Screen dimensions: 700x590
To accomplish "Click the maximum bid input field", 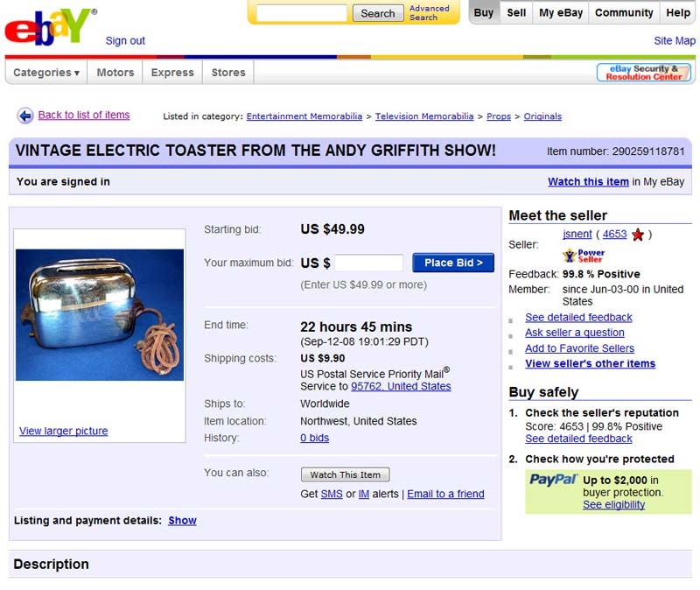I will pos(368,263).
